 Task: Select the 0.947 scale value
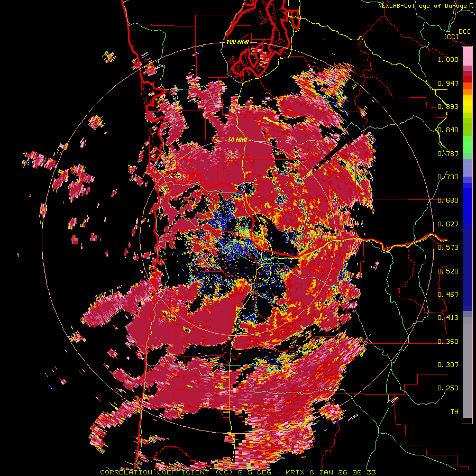448,83
